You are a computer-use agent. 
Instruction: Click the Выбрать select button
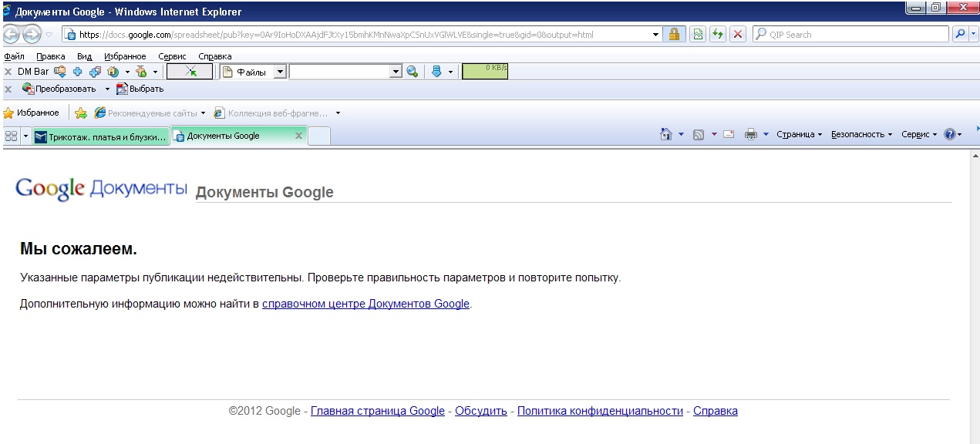tap(140, 89)
